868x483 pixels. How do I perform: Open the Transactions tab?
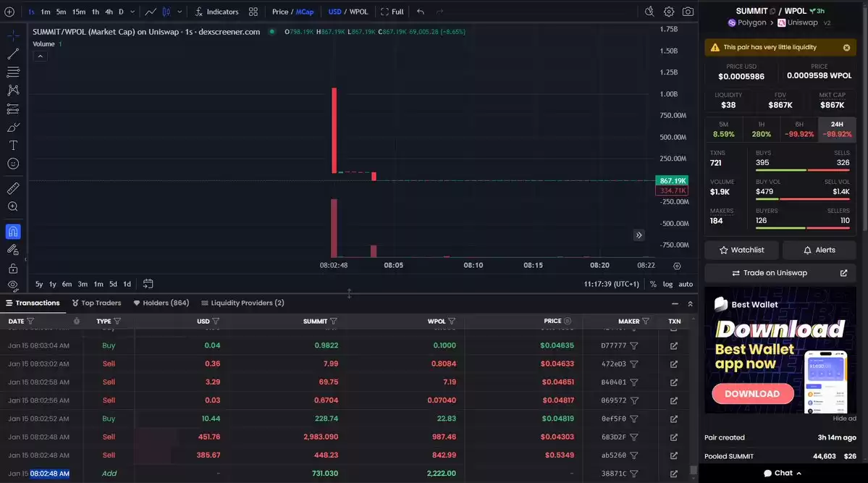click(33, 303)
